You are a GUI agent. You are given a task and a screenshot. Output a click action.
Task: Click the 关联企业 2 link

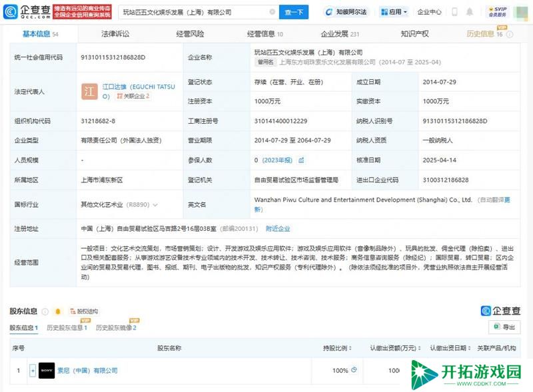click(x=133, y=96)
